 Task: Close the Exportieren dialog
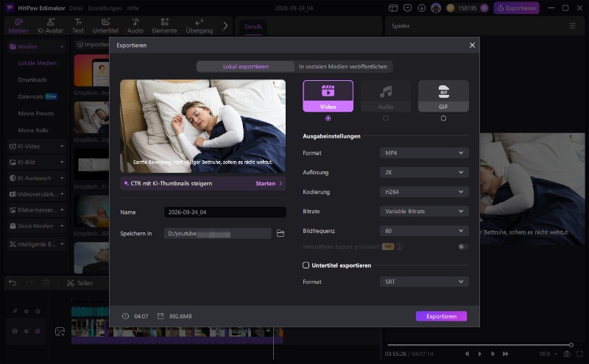click(x=472, y=46)
